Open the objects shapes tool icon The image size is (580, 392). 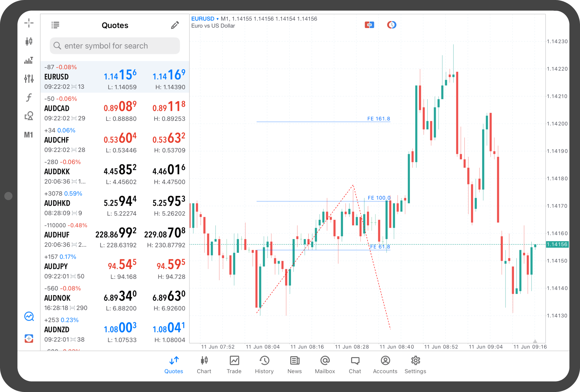coord(29,116)
